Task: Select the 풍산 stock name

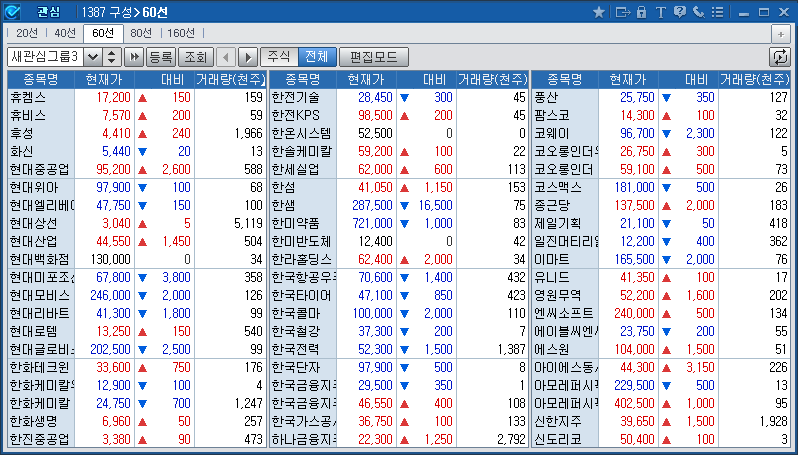Action: tap(546, 97)
